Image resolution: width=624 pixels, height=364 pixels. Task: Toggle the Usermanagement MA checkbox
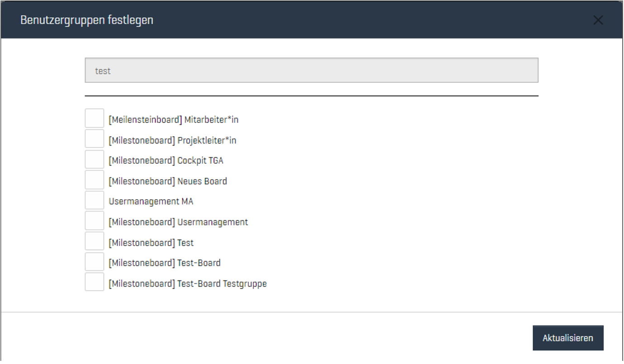(x=95, y=200)
